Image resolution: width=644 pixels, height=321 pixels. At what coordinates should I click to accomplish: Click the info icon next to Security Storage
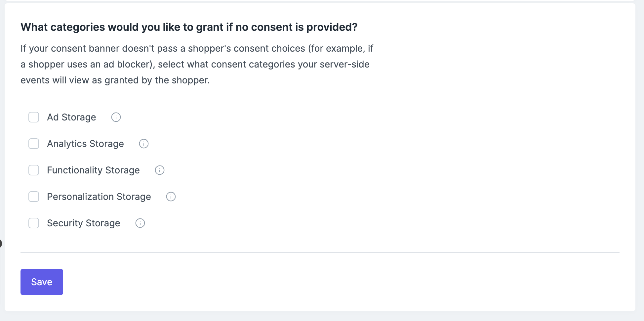140,223
